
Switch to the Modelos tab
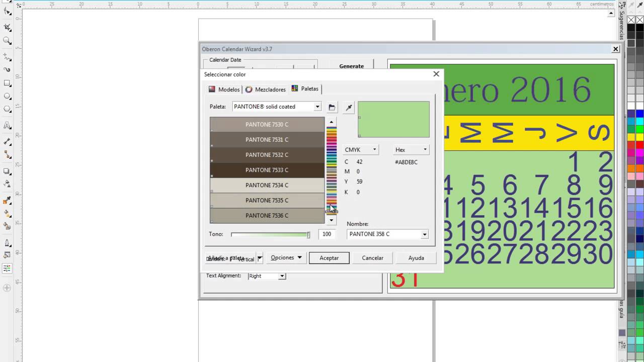point(224,89)
